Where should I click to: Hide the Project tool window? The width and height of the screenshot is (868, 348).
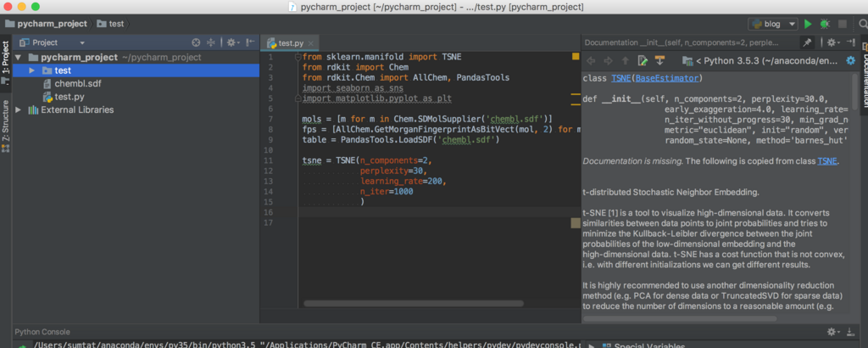250,42
